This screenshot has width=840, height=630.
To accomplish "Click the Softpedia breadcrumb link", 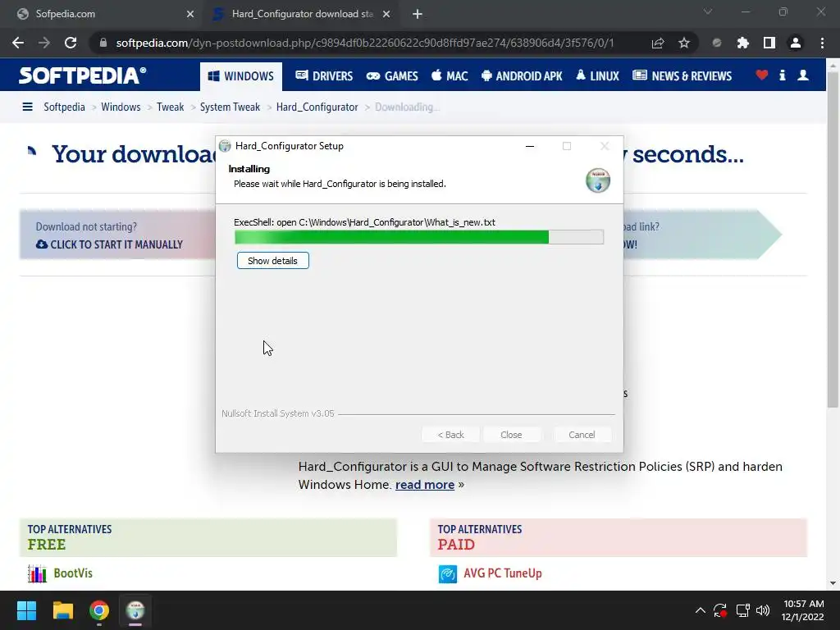I will (x=64, y=107).
